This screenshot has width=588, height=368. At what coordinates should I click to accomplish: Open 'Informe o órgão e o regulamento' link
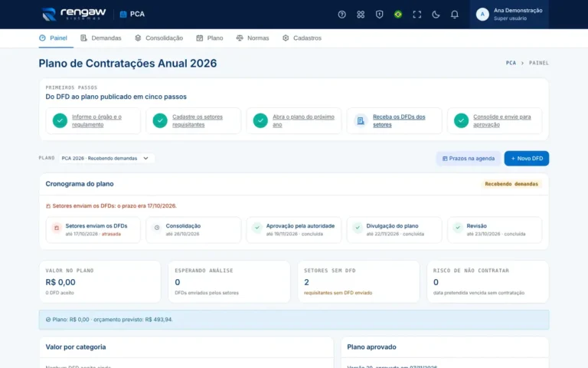click(96, 120)
